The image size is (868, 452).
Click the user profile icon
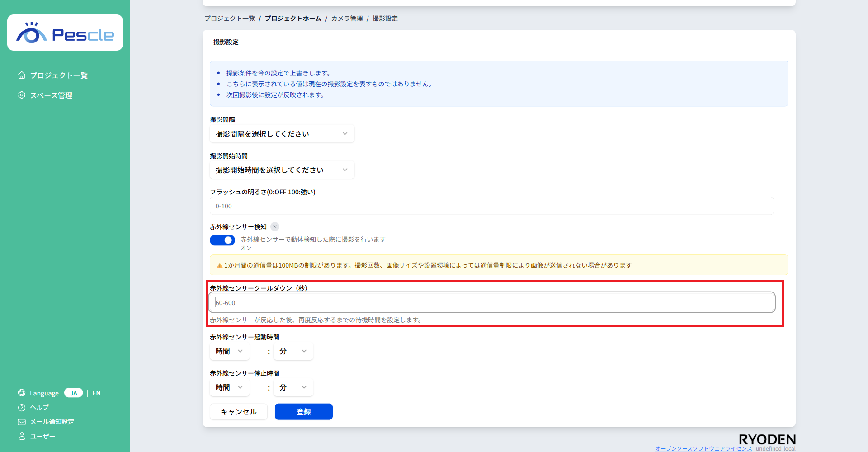(x=22, y=436)
